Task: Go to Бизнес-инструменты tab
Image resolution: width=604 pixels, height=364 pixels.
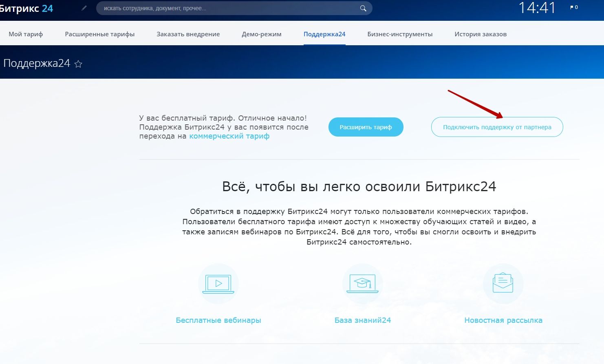Action: point(400,34)
